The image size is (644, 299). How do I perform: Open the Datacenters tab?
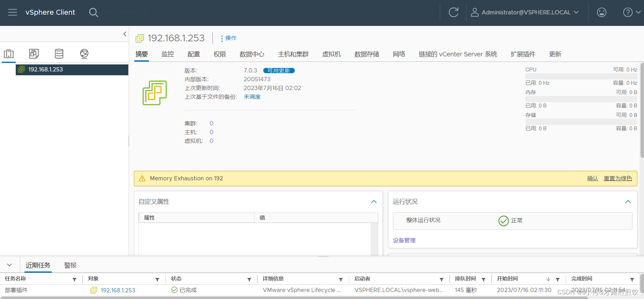pos(252,54)
